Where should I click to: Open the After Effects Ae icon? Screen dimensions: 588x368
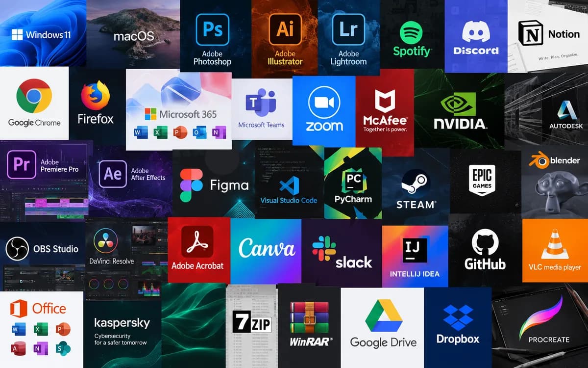pyautogui.click(x=113, y=173)
